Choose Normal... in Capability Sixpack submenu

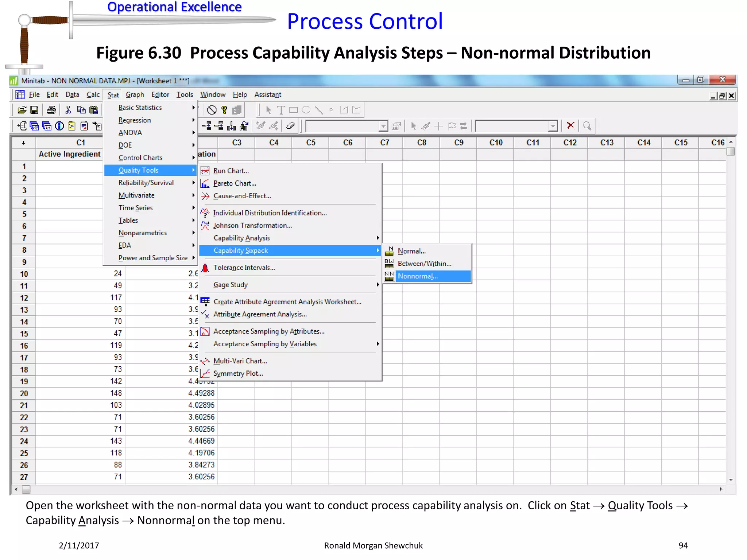(427, 251)
